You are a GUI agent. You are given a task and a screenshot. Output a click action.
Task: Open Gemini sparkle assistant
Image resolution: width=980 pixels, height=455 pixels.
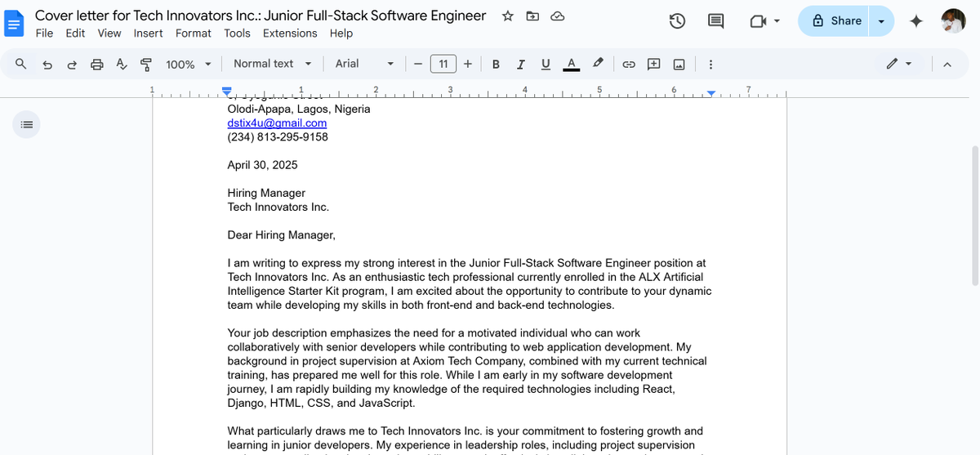point(916,21)
